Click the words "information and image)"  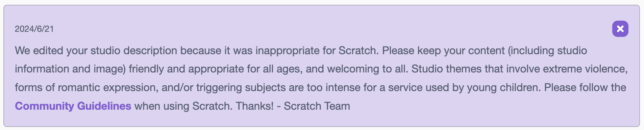[70, 69]
